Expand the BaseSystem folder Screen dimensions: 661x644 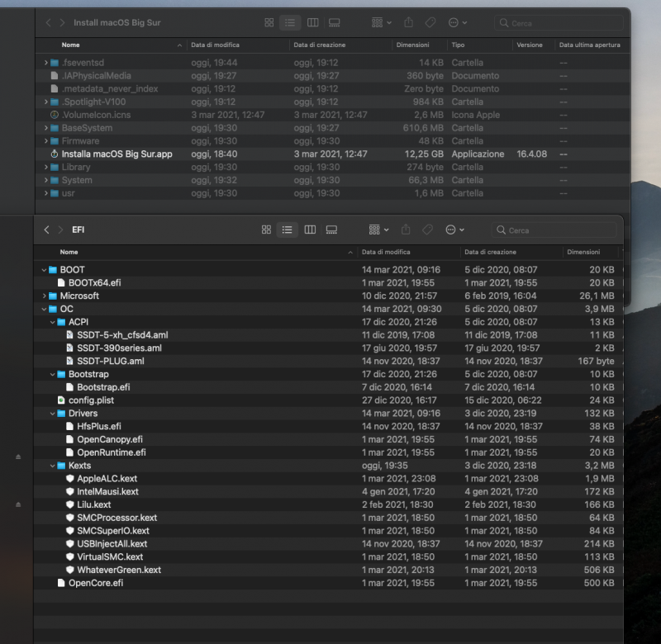tap(46, 128)
